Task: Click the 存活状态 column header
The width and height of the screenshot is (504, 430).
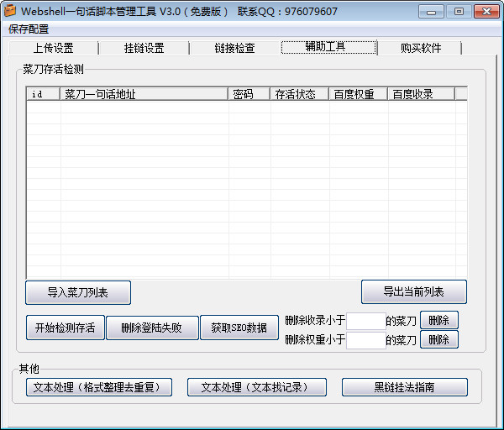Action: [x=299, y=94]
